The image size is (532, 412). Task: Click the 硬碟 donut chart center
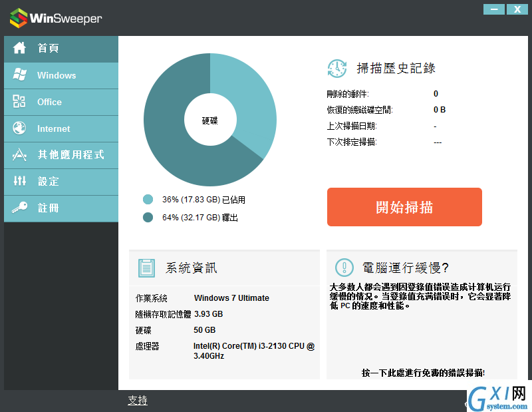(x=210, y=120)
